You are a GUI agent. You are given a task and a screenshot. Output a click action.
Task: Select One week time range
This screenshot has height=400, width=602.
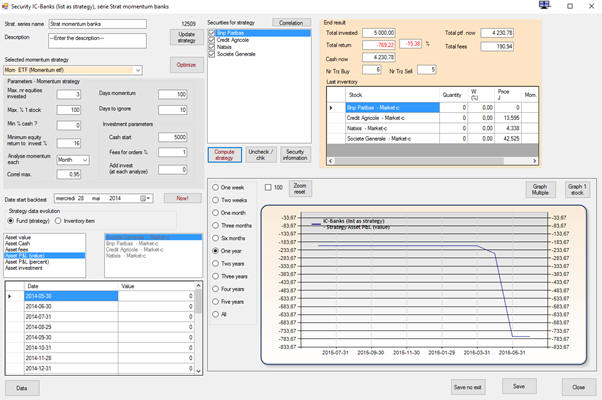tap(215, 187)
